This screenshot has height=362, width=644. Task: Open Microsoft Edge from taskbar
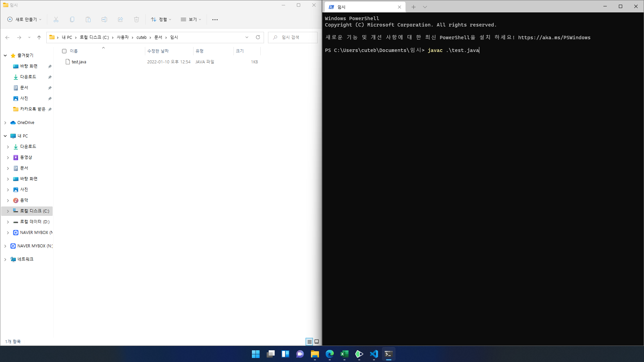pos(329,354)
